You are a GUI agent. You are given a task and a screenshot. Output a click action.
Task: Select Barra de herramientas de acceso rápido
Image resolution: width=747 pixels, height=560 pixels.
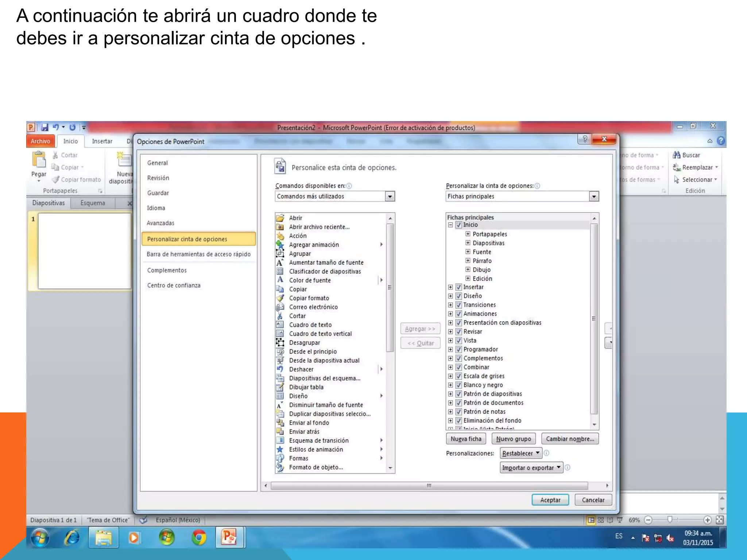click(198, 254)
